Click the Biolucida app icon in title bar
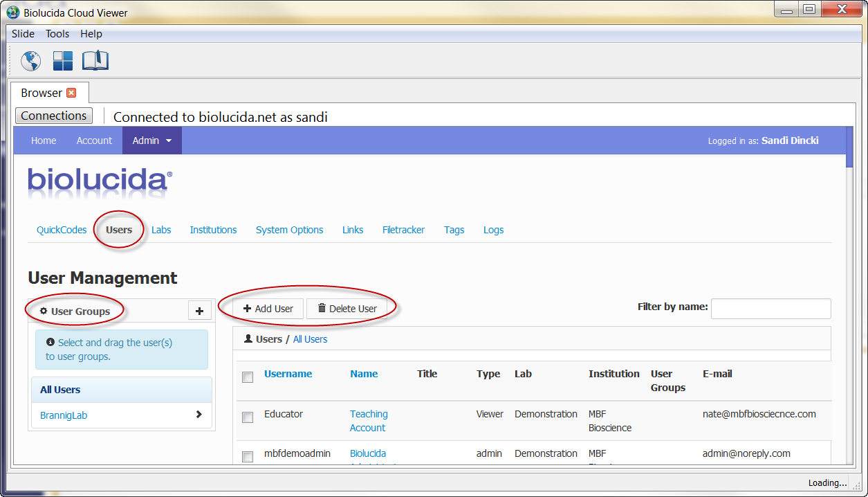 [12, 12]
